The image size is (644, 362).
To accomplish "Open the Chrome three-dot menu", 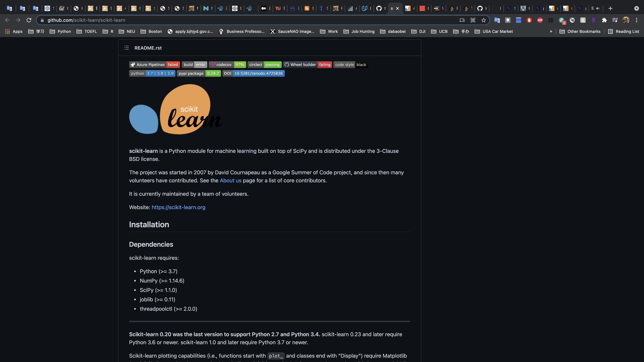I will pos(636,20).
